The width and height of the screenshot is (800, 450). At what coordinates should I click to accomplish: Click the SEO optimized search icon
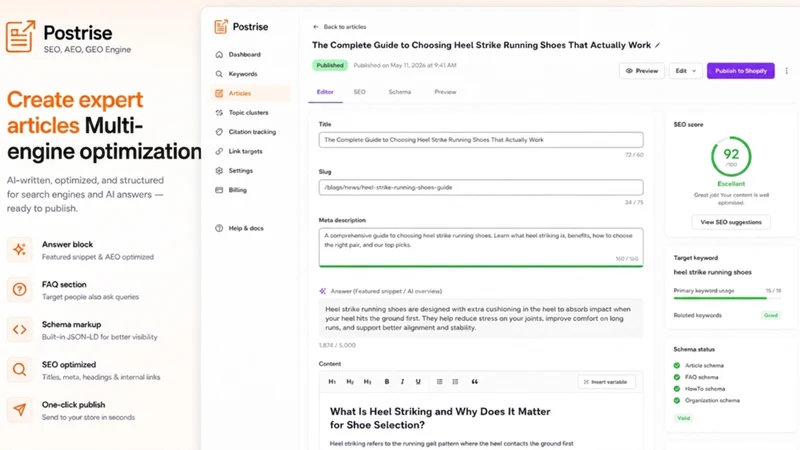19,369
